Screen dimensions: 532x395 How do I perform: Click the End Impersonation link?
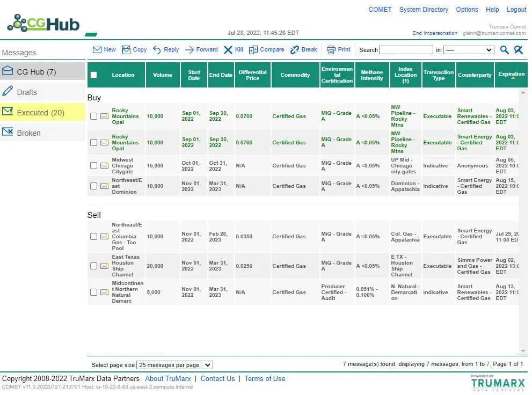pyautogui.click(x=435, y=33)
